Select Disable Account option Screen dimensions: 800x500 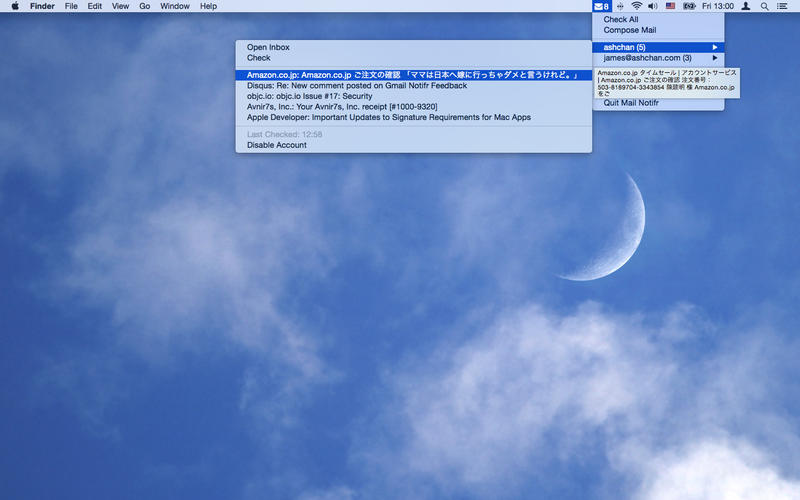click(276, 145)
